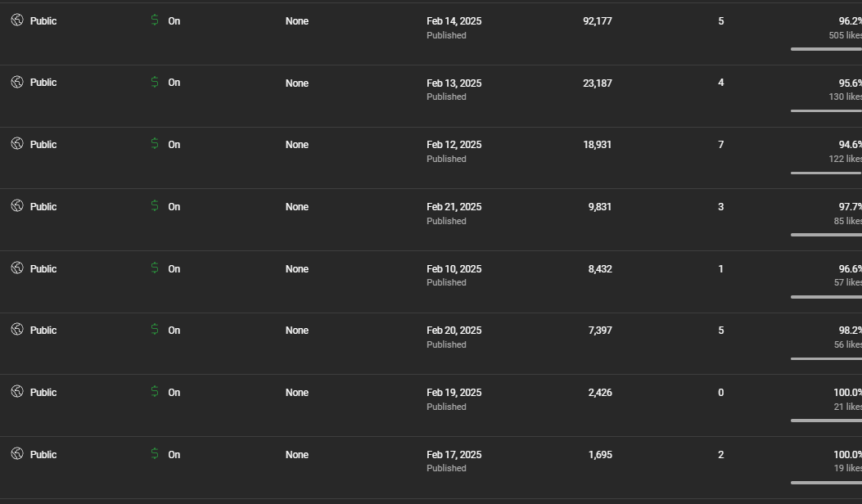Expand Public visibility options for Feb 20 video

43,331
